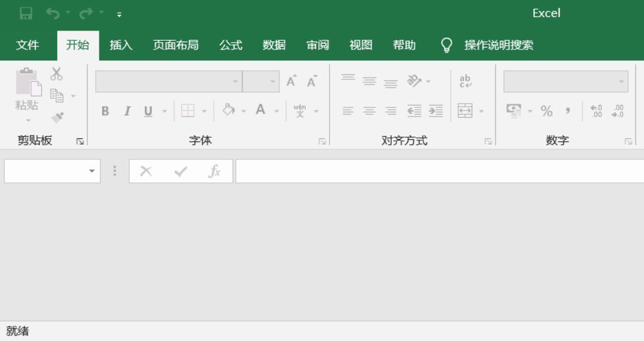This screenshot has height=341, width=644.
Task: Click the Copy icon
Action: click(x=57, y=95)
